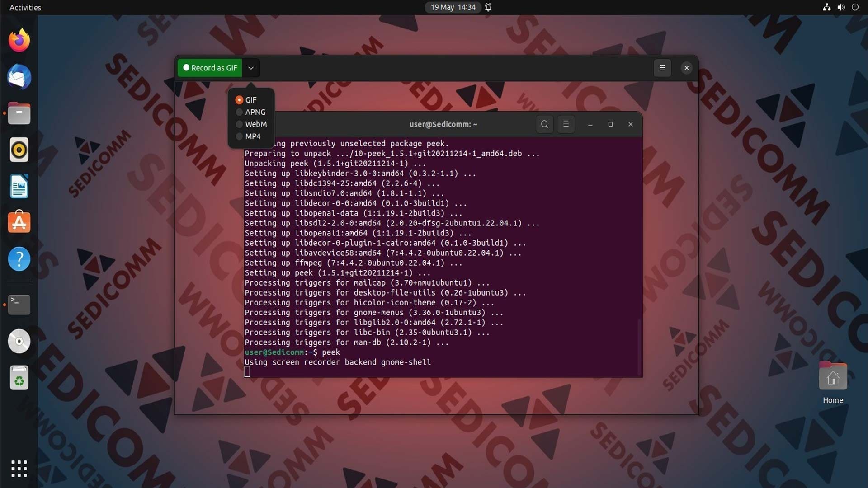Open the Help application
868x488 pixels.
click(19, 259)
